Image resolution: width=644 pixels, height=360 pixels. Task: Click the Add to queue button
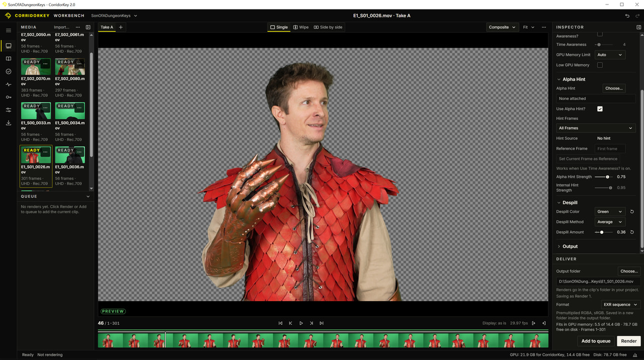[596, 341]
